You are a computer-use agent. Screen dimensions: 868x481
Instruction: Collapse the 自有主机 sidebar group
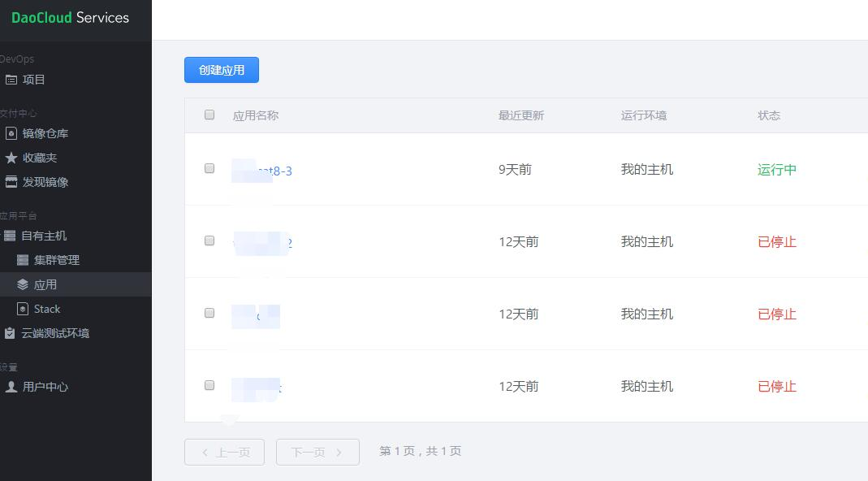click(44, 236)
